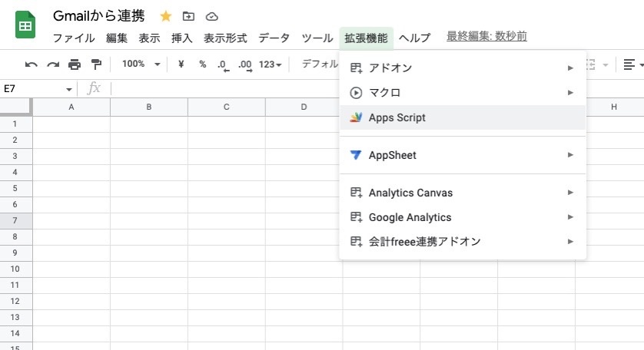Click the Google Analytics add-on icon
The width and height of the screenshot is (644, 350).
click(356, 217)
